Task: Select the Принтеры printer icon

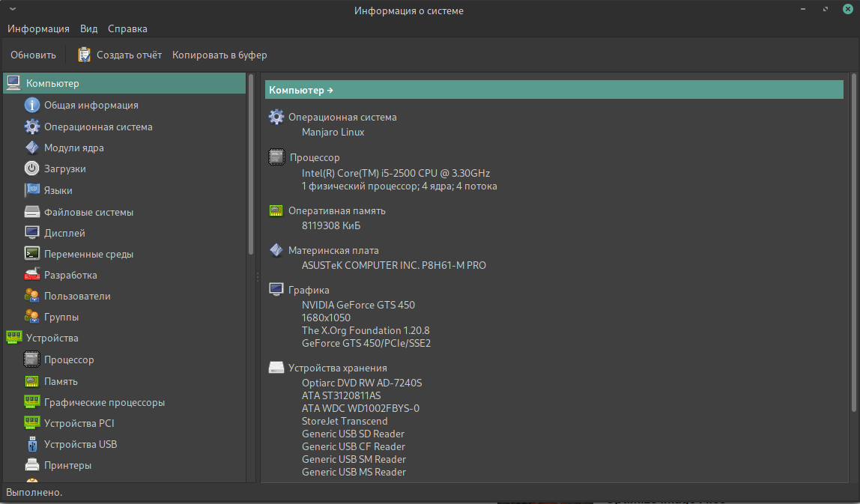Action: click(31, 465)
